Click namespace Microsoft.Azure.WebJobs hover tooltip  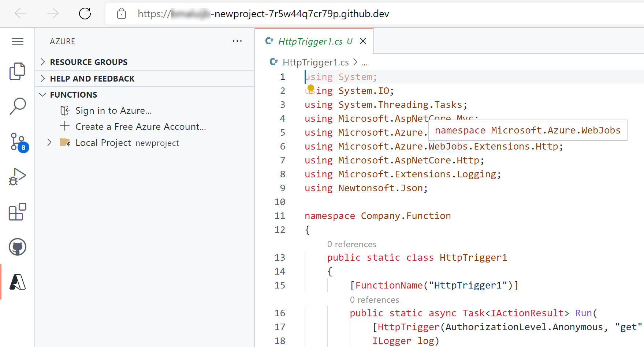coord(528,130)
